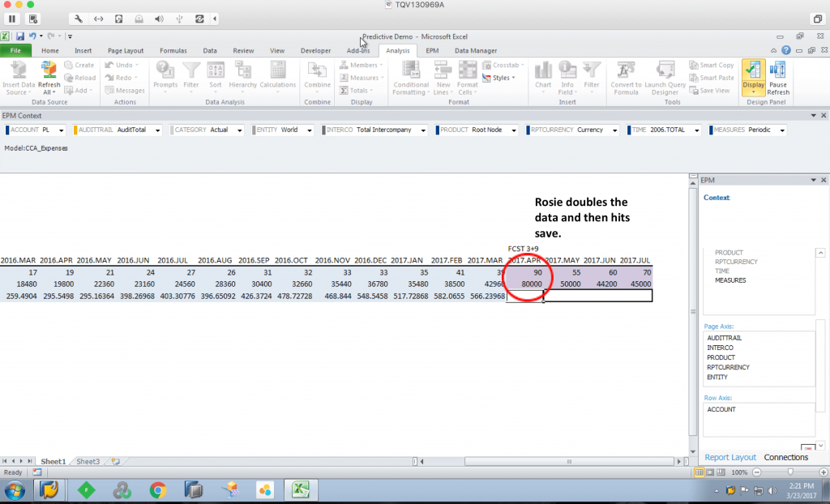Select ACCOUNT in the Row Axis list
830x504 pixels.
[721, 409]
